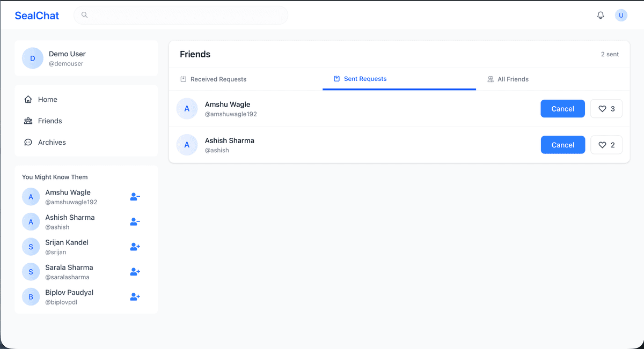Add Sarala Sharma as friend icon

click(x=135, y=272)
